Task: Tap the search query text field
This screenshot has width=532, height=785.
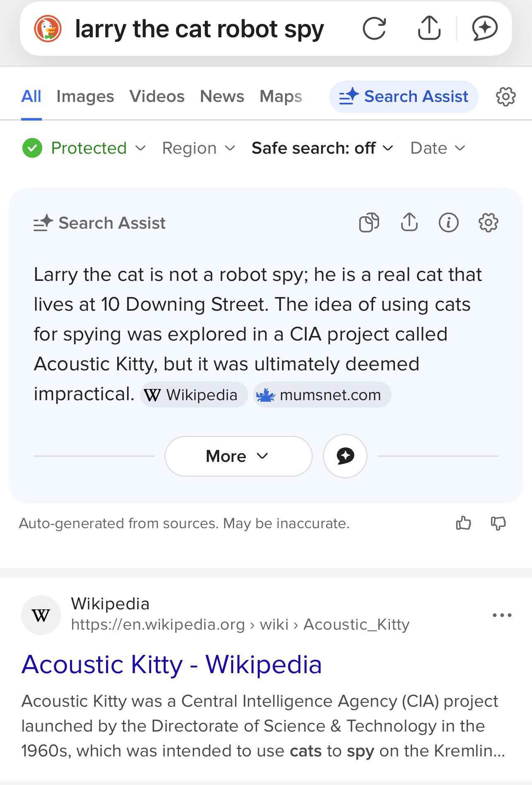Action: point(199,29)
